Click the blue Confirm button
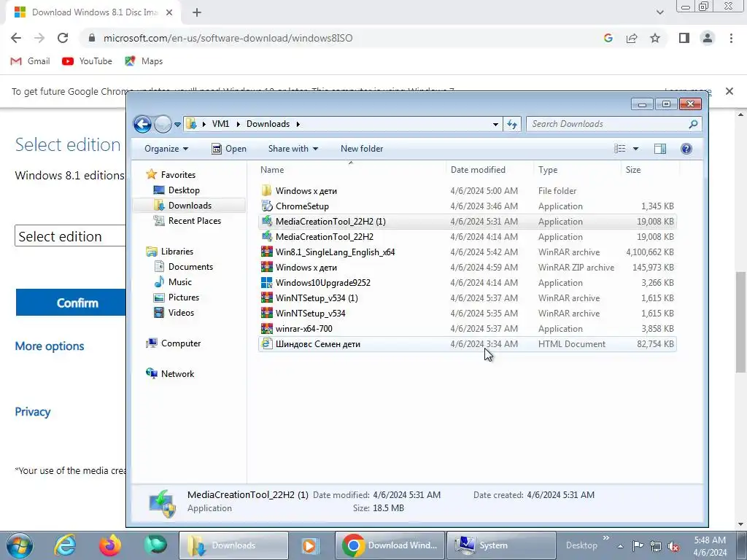The height and width of the screenshot is (560, 747). pos(71,303)
